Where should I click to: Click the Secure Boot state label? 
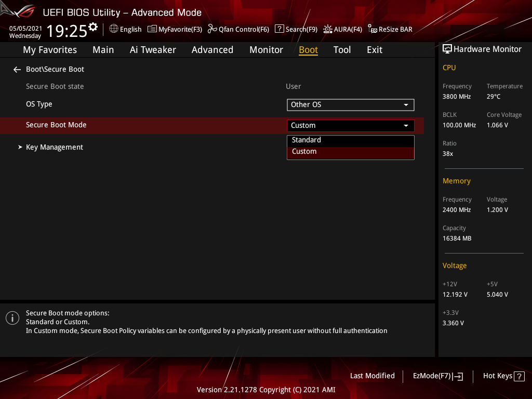point(55,87)
